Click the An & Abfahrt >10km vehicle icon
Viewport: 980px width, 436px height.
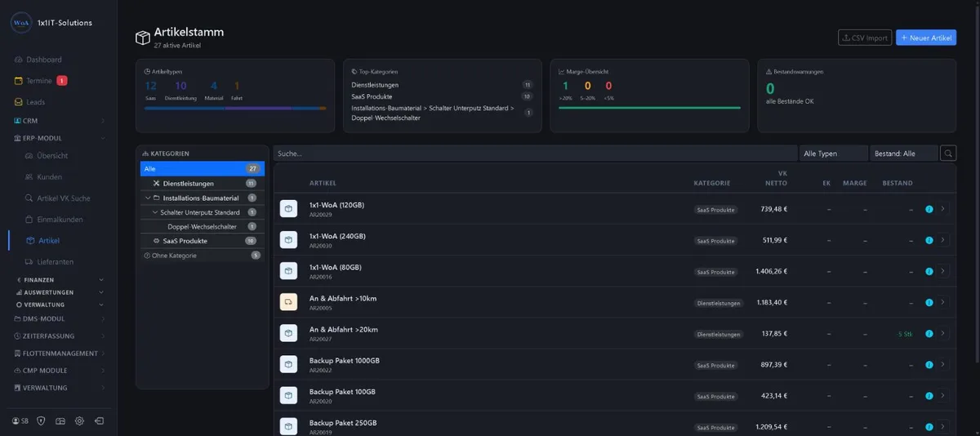(x=288, y=302)
